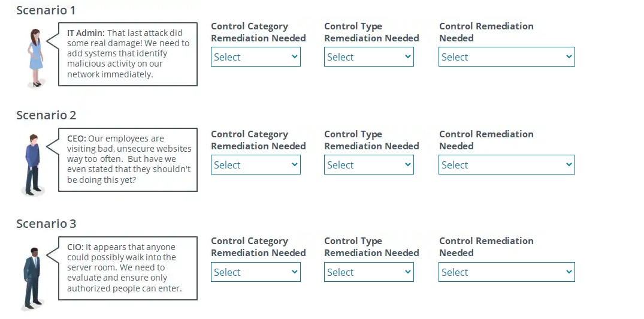This screenshot has width=644, height=319.
Task: Choose Scenario 3 Control Remediation dropdown
Action: coord(506,272)
